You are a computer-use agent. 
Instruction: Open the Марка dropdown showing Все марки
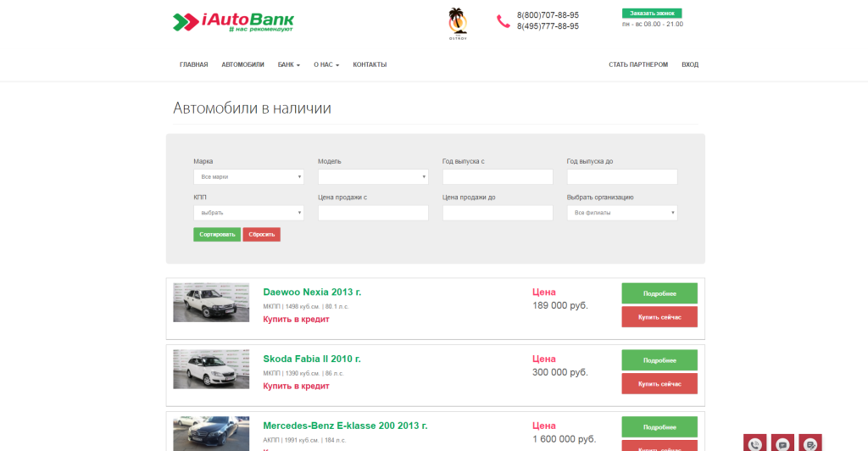pyautogui.click(x=248, y=176)
